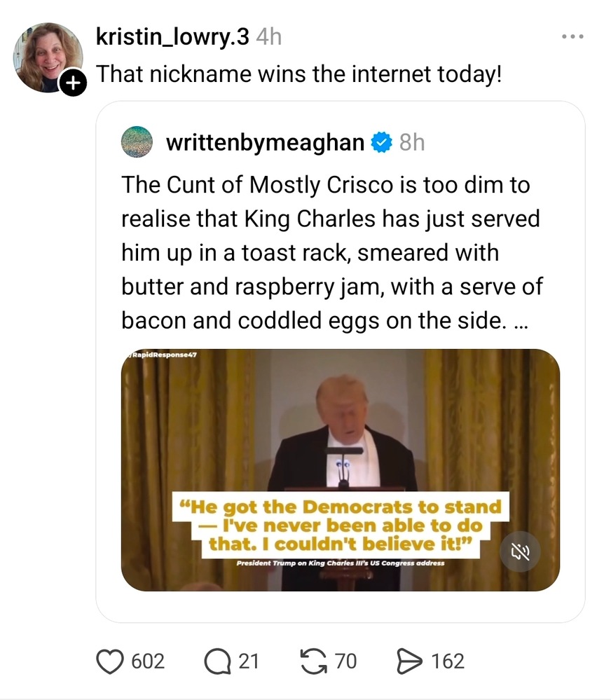Click the kristin_lowry.3 username
Screen dimensions: 611x700
pos(172,36)
